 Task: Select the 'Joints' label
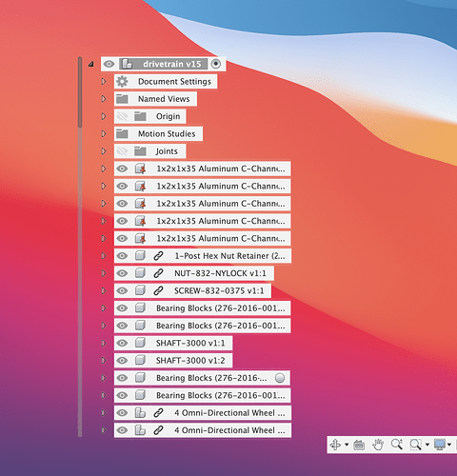pos(167,151)
